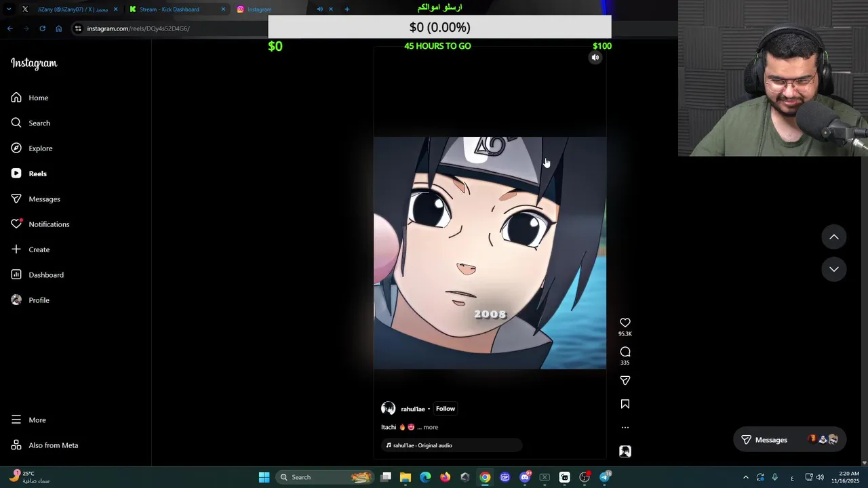This screenshot has width=868, height=488.
Task: Open Firefox from taskbar
Action: (x=445, y=477)
